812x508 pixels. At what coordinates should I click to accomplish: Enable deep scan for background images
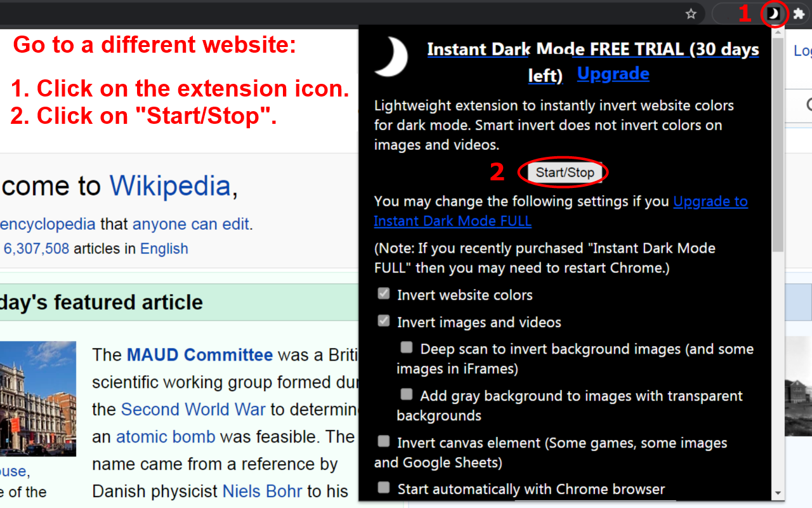click(x=407, y=347)
